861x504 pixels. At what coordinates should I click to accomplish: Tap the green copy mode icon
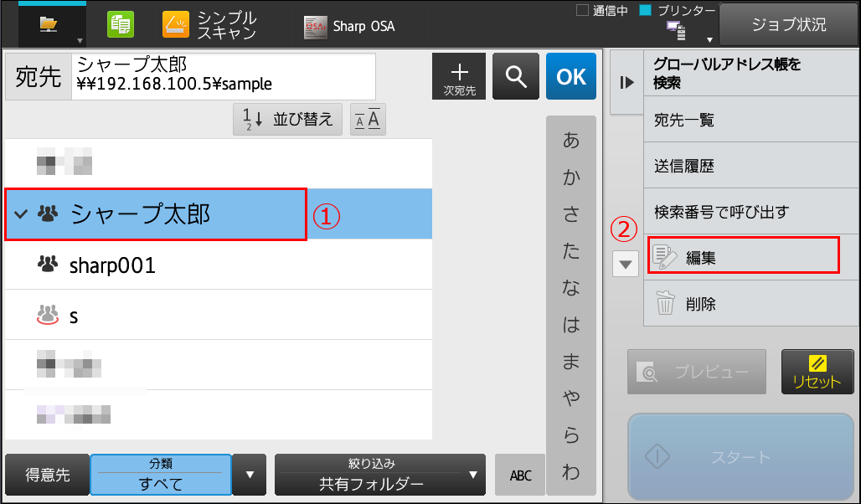click(x=121, y=25)
